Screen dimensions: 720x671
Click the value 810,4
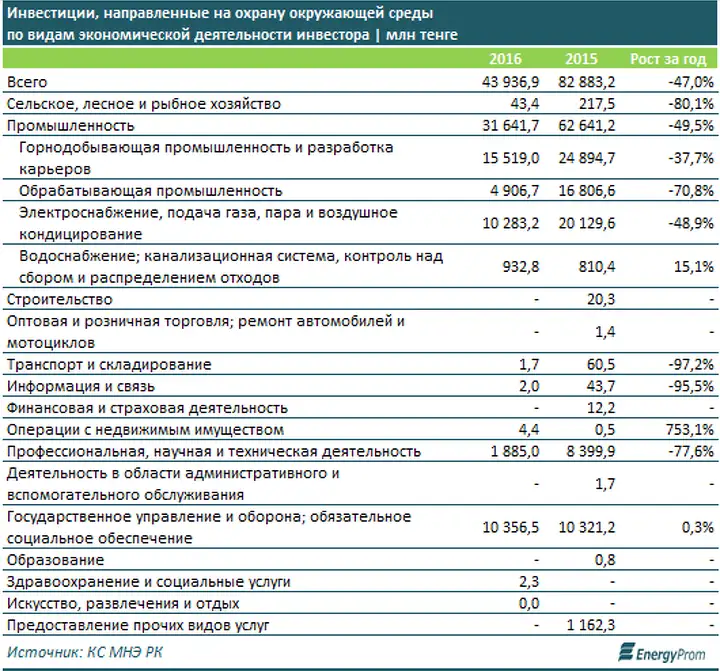[x=596, y=267]
